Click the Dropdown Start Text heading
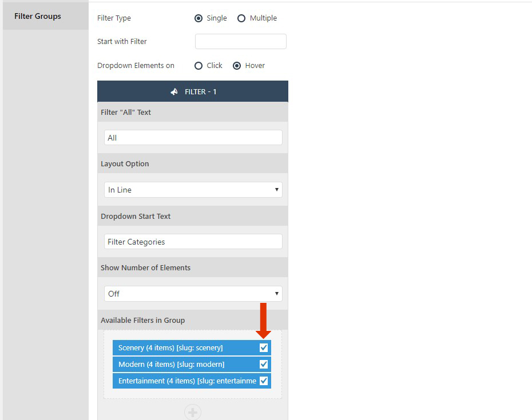The height and width of the screenshot is (420, 532). tap(136, 216)
